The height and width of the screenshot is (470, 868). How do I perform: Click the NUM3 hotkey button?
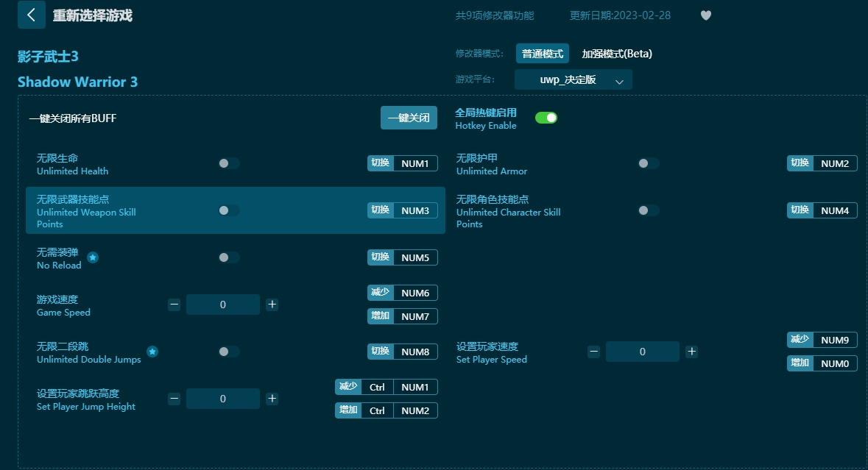[415, 210]
